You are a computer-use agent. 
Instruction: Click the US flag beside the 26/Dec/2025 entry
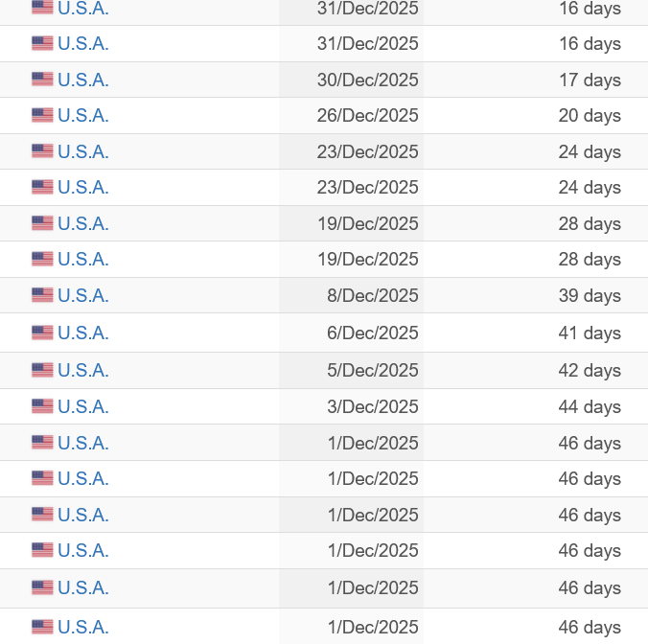click(42, 115)
